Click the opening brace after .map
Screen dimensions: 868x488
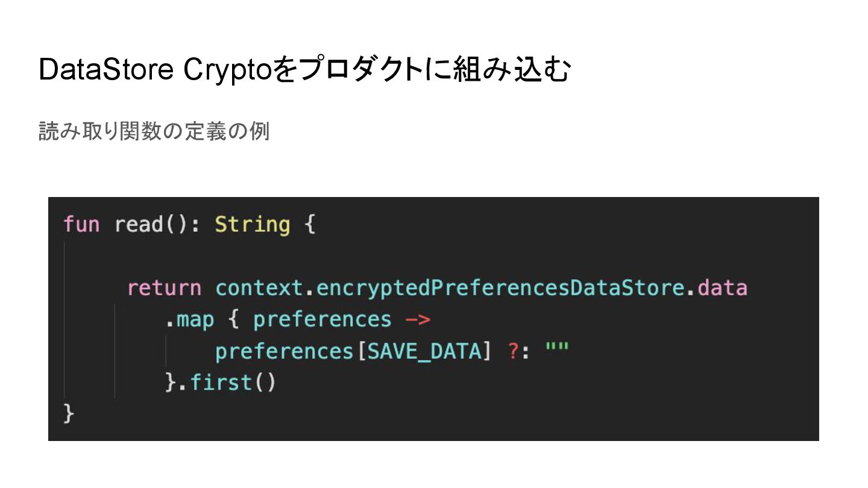[233, 320]
